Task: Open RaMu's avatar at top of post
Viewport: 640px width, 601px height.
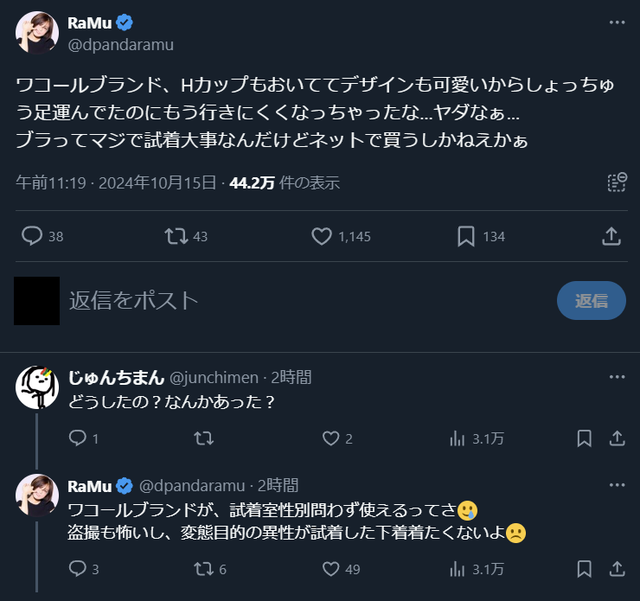Action: (37, 33)
